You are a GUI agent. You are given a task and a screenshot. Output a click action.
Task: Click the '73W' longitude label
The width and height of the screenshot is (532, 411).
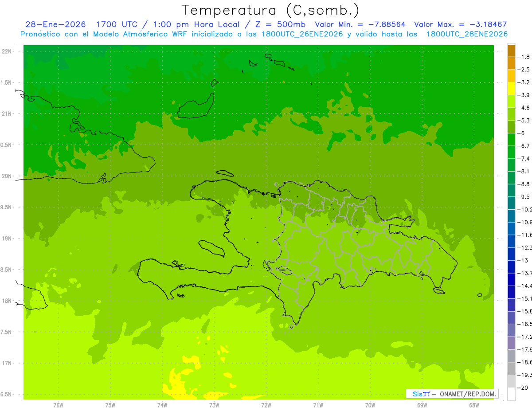pos(214,405)
